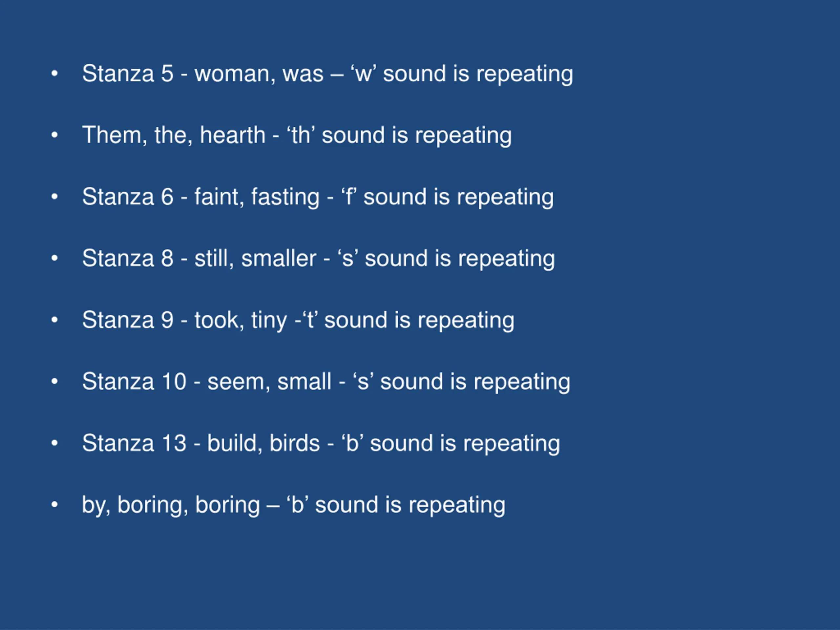Click the bullet before Stanza 5
This screenshot has height=630, width=840.
[x=55, y=73]
